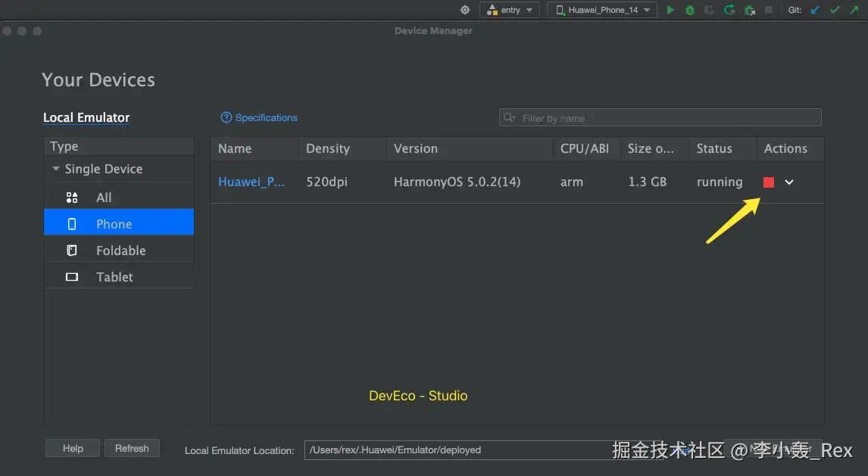Click the Status column header
The height and width of the screenshot is (476, 868).
(x=723, y=149)
